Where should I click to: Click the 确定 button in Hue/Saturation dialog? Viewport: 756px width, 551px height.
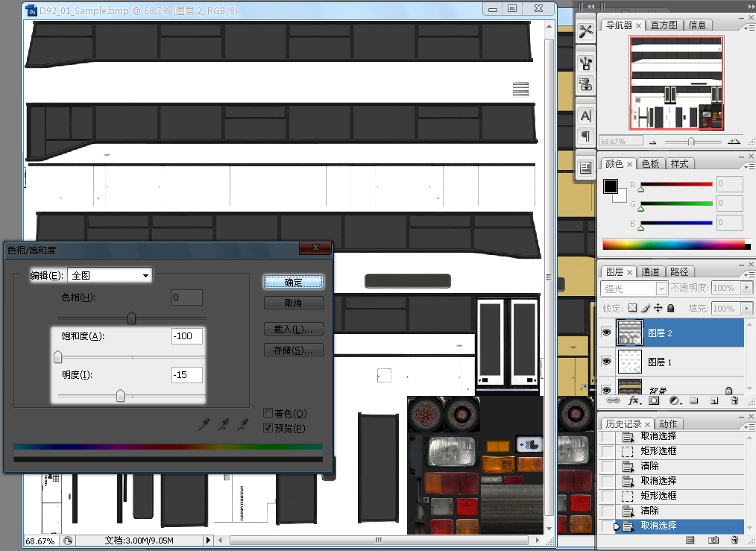click(x=294, y=282)
